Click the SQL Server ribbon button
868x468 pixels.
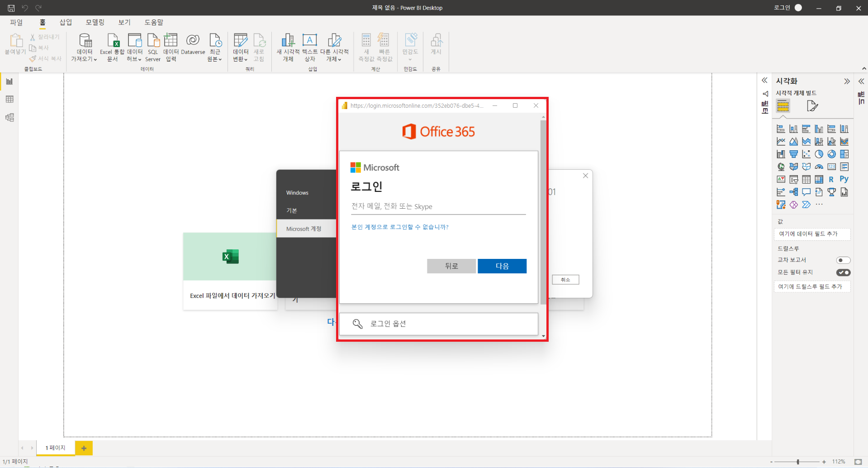pyautogui.click(x=153, y=48)
